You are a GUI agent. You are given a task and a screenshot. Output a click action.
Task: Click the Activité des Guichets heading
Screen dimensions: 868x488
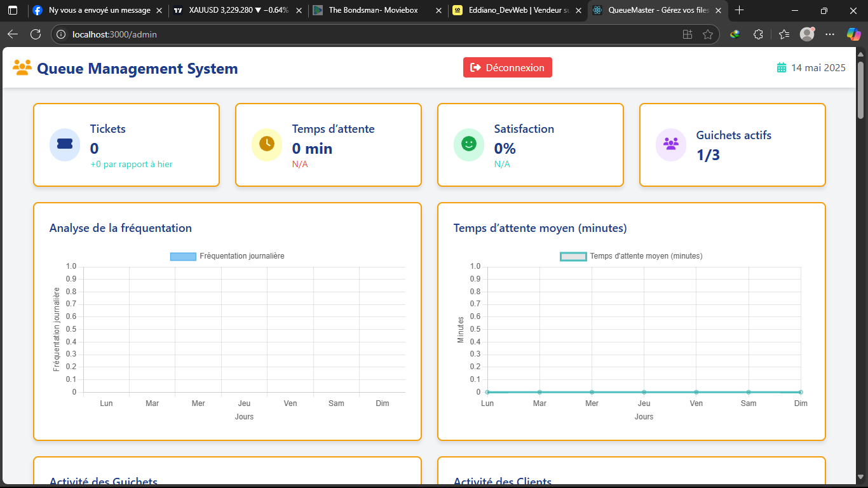[104, 482]
